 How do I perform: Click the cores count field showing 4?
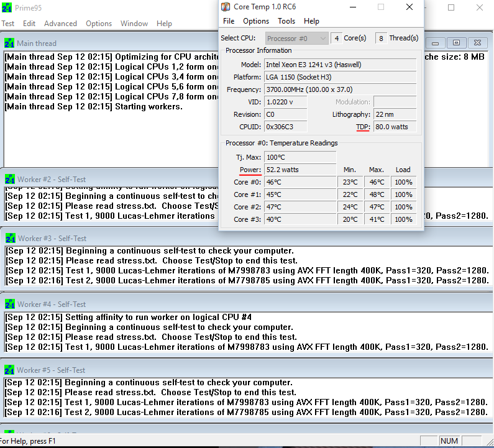coord(336,39)
